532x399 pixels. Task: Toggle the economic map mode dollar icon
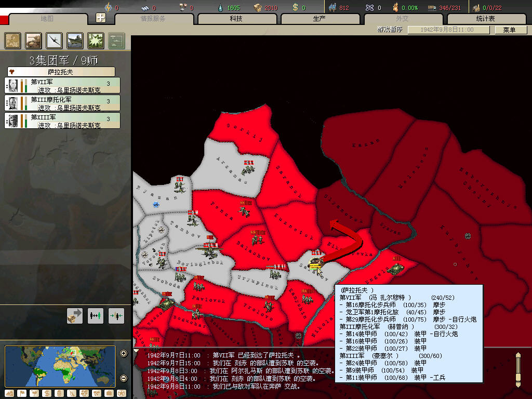click(46, 393)
